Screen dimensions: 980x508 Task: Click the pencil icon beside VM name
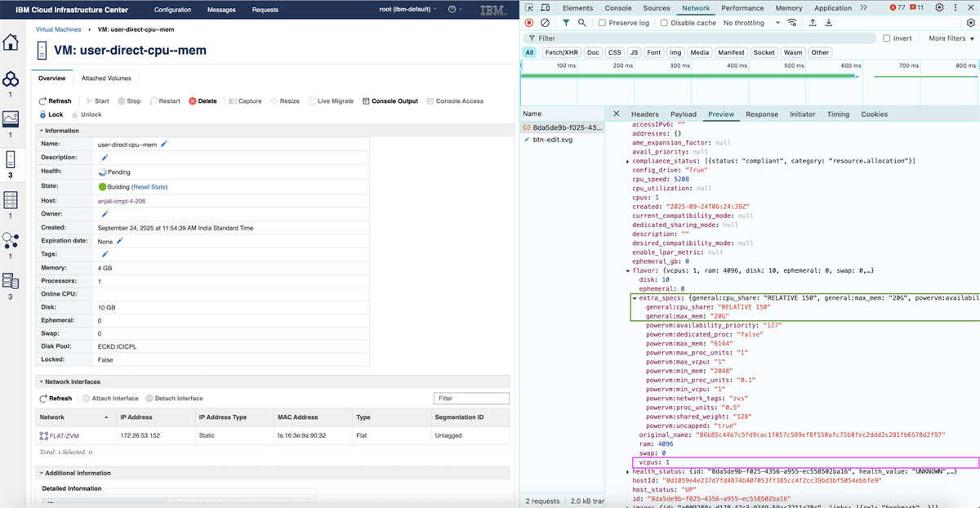click(x=163, y=144)
